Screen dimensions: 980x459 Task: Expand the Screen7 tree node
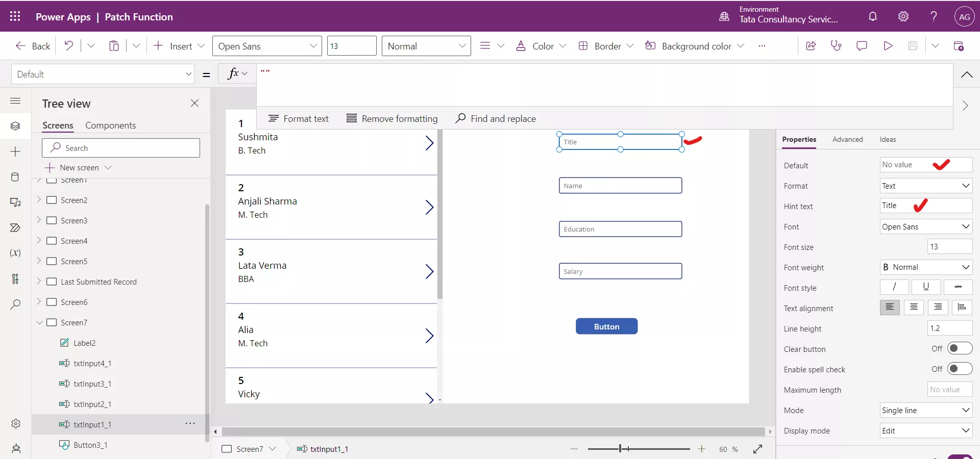tap(39, 322)
